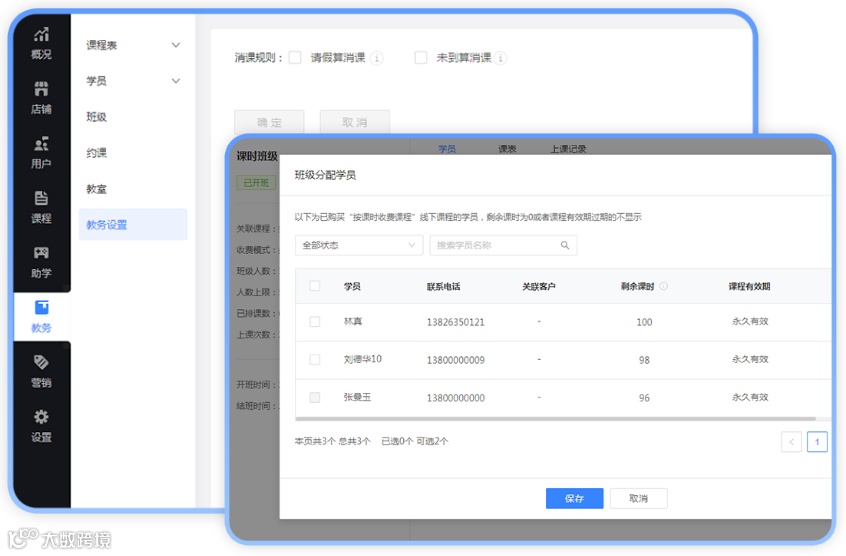Open the 全部状态 status dropdown

[x=359, y=245]
